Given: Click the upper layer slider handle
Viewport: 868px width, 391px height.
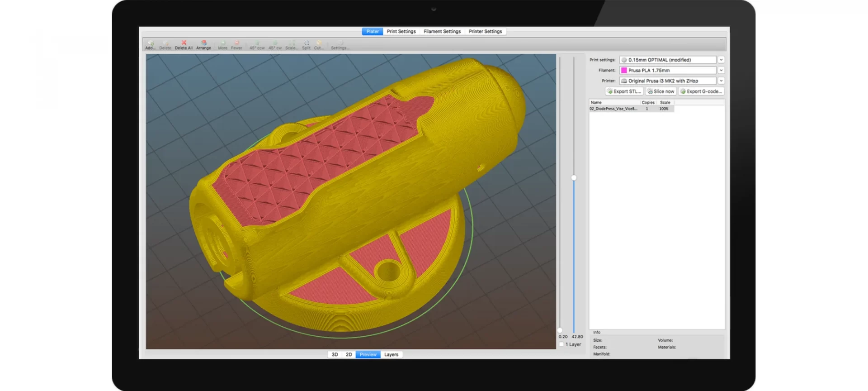Looking at the screenshot, I should pos(574,178).
